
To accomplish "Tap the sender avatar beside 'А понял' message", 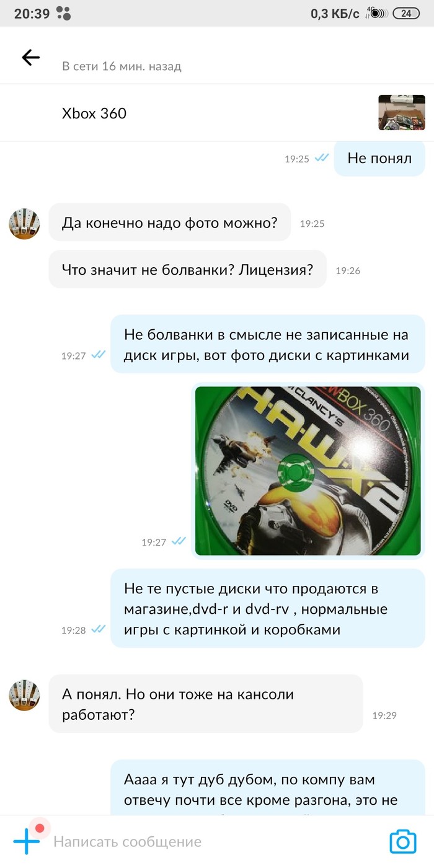I will (24, 695).
